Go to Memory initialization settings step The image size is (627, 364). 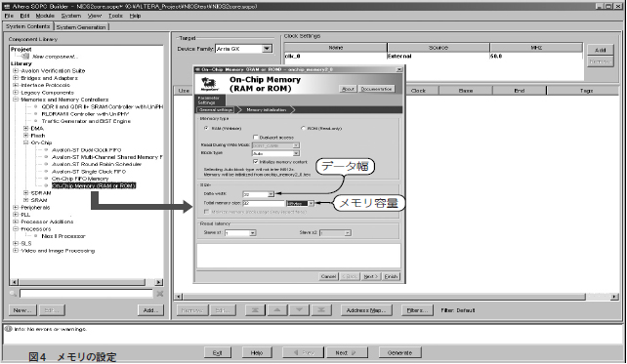click(x=267, y=109)
